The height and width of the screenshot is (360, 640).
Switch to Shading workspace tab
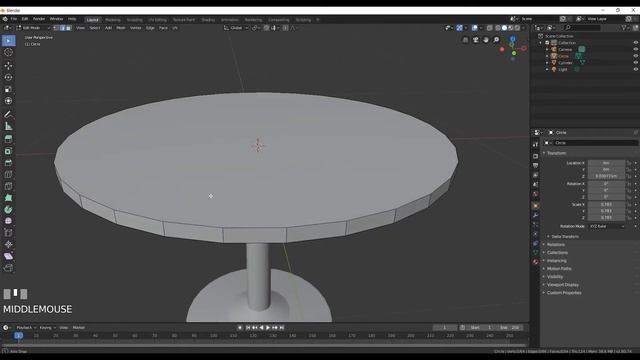pyautogui.click(x=208, y=20)
